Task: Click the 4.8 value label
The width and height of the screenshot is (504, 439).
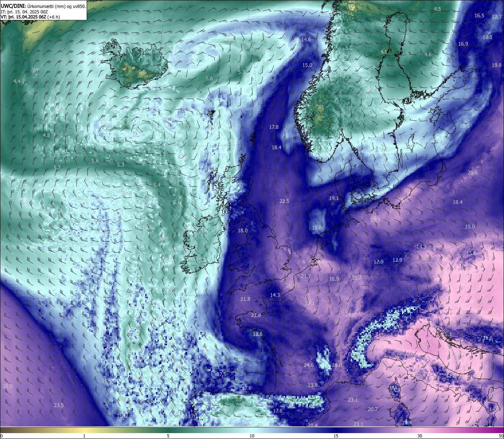Action: (x=46, y=135)
